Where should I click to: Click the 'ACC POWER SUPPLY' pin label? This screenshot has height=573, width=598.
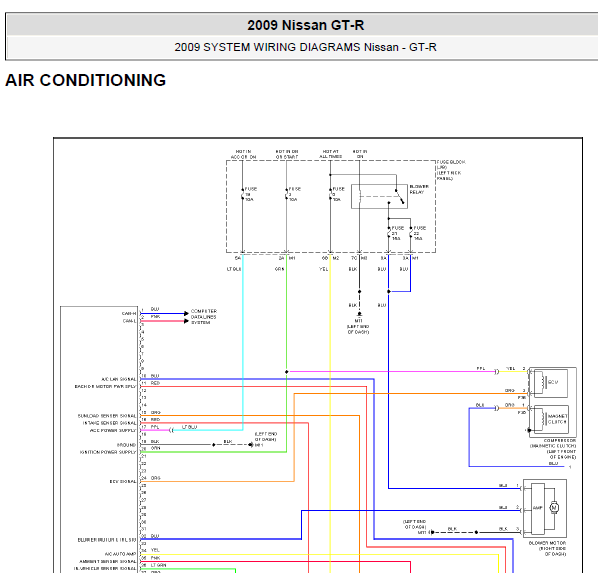click(113, 430)
